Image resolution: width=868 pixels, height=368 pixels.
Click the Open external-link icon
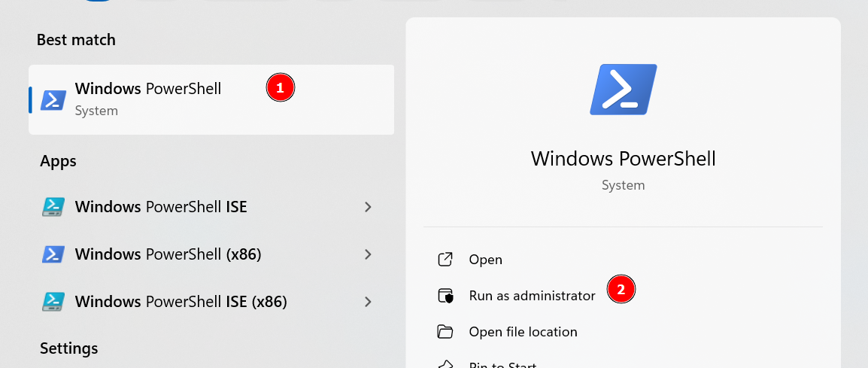pos(445,260)
